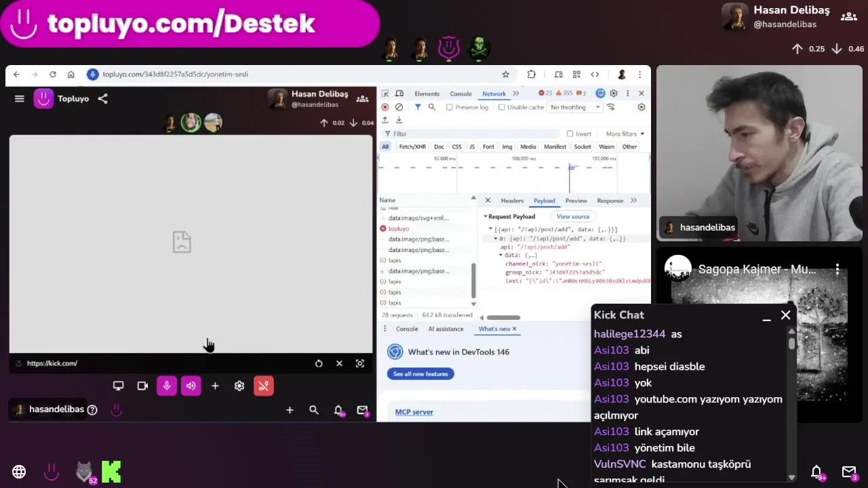868x488 pixels.
Task: Show more request detail tabs chevron
Action: pos(633,201)
